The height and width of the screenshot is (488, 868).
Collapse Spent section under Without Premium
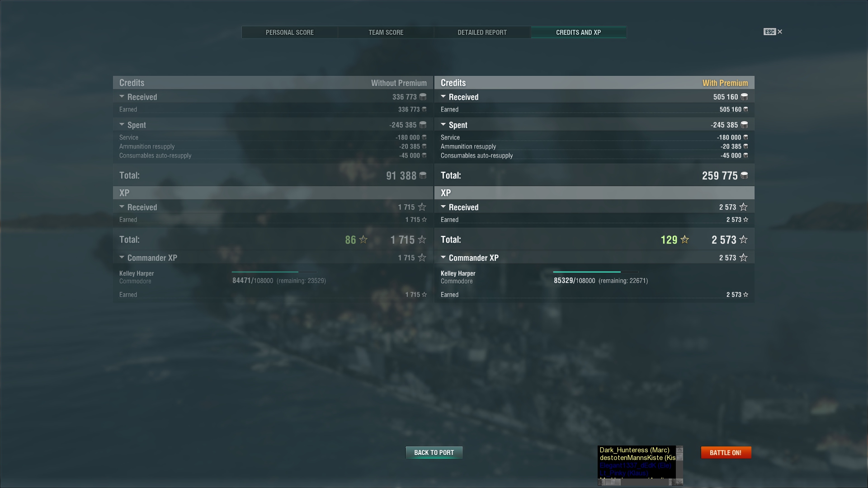[122, 125]
